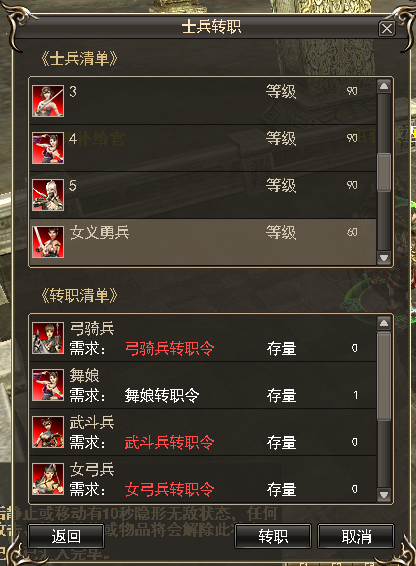
Task: Select soldier 4 portrait icon
Action: (x=48, y=148)
